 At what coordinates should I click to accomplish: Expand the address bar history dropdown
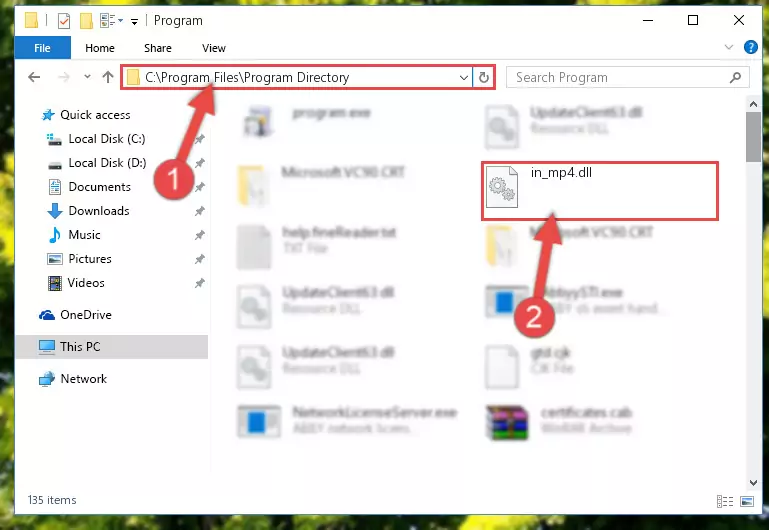pyautogui.click(x=463, y=77)
